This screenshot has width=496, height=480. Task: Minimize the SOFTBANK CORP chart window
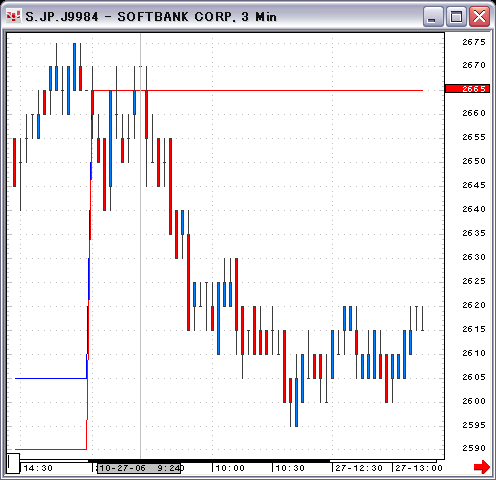[x=433, y=16]
